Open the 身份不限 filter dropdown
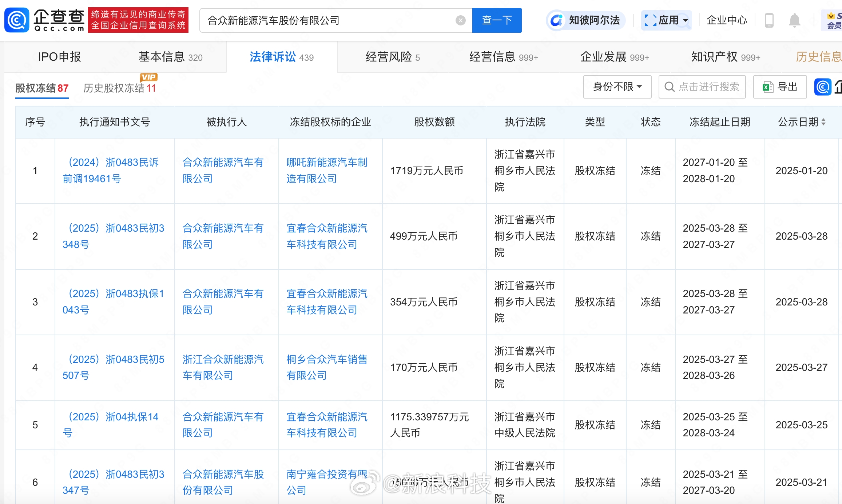The height and width of the screenshot is (504, 842). pyautogui.click(x=617, y=87)
